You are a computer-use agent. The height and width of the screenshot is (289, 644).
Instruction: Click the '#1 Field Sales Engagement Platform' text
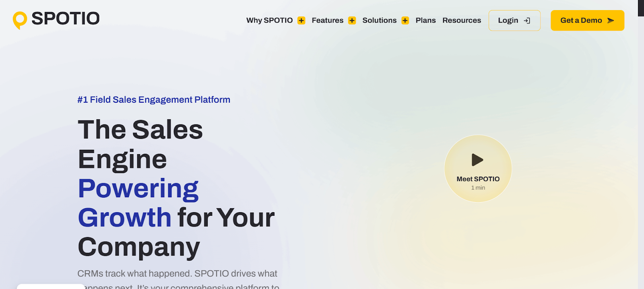(154, 100)
